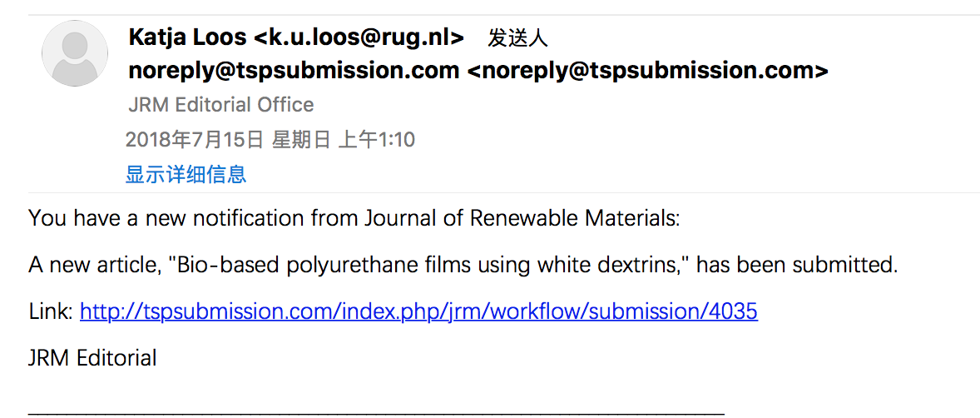The height and width of the screenshot is (418, 980).
Task: Click the 发送人 sender label
Action: click(x=518, y=39)
